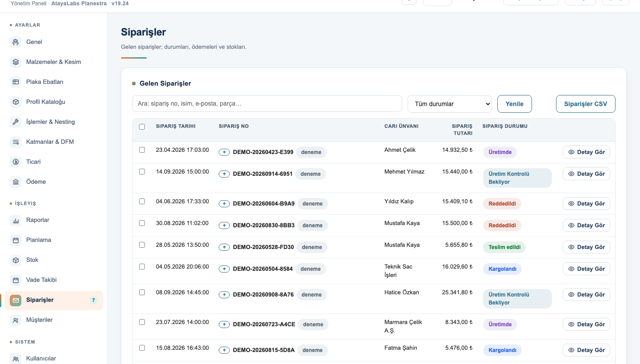Click eye icon for order DEMO-20260423-E399
This screenshot has height=364, width=640.
572,152
